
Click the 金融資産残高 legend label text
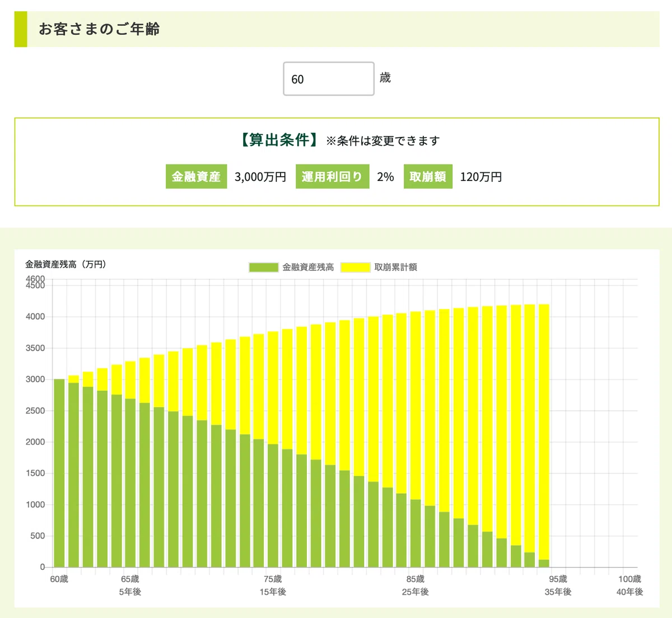pos(308,267)
